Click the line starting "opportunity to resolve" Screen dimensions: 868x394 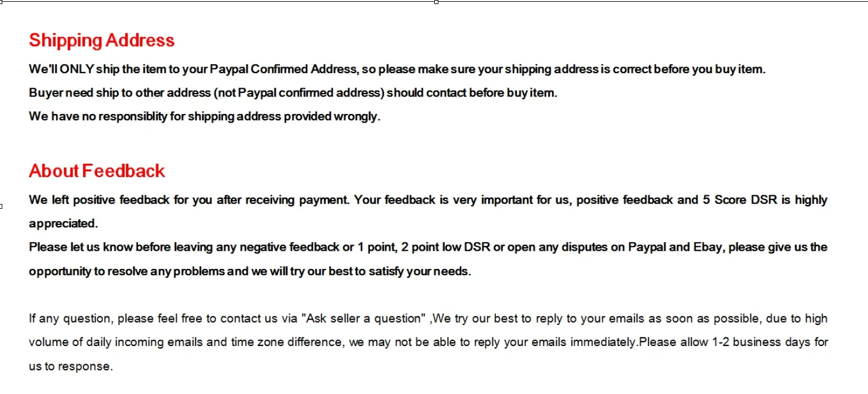[250, 272]
